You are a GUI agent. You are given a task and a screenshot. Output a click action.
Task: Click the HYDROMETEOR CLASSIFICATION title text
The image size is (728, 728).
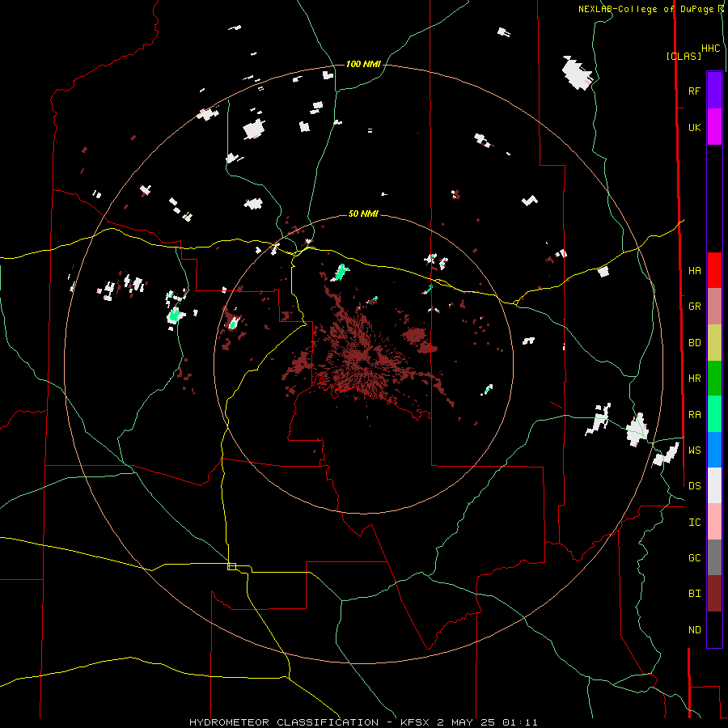(x=284, y=722)
